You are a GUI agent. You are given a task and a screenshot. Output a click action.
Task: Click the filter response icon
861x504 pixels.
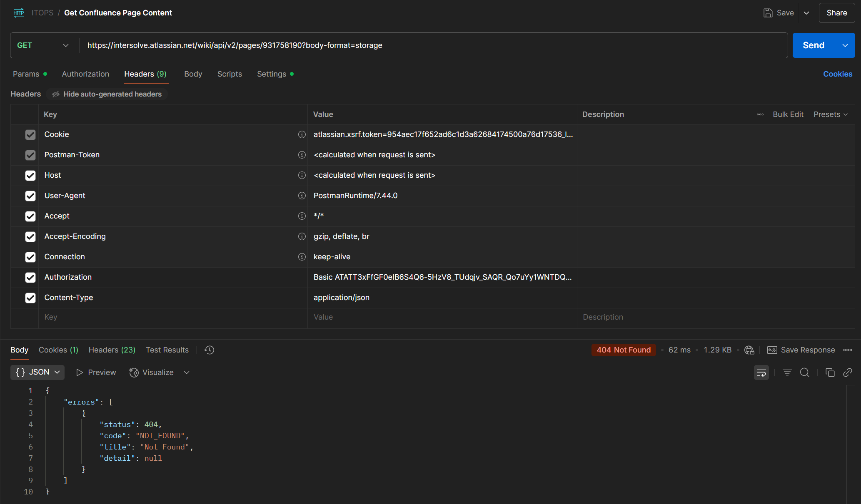pos(787,372)
